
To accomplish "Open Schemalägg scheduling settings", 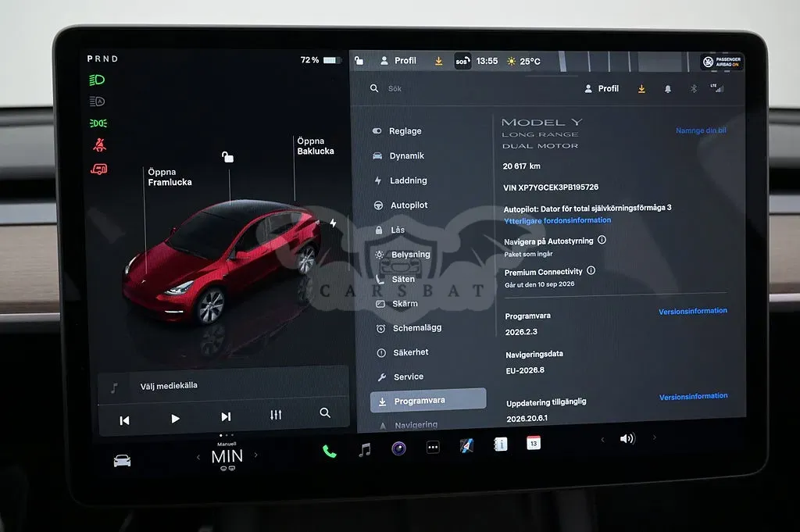I will coord(409,328).
